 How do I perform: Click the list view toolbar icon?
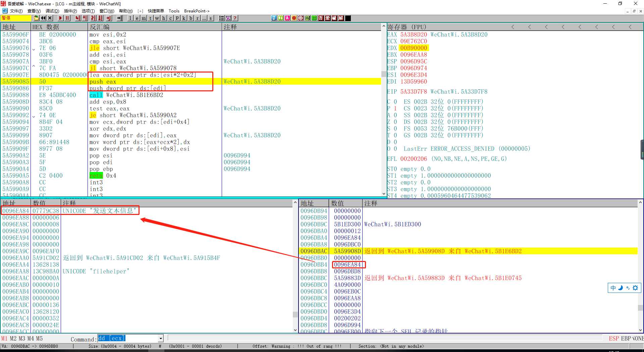(222, 18)
